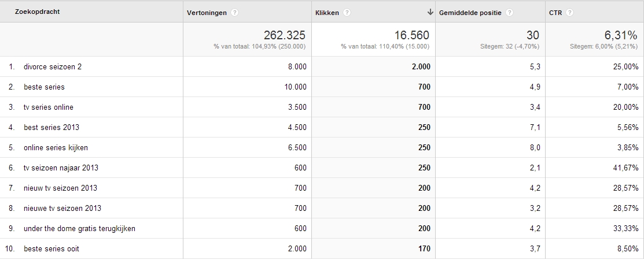Sort by Zoekopdracht column header
This screenshot has width=644, height=260.
click(x=38, y=12)
